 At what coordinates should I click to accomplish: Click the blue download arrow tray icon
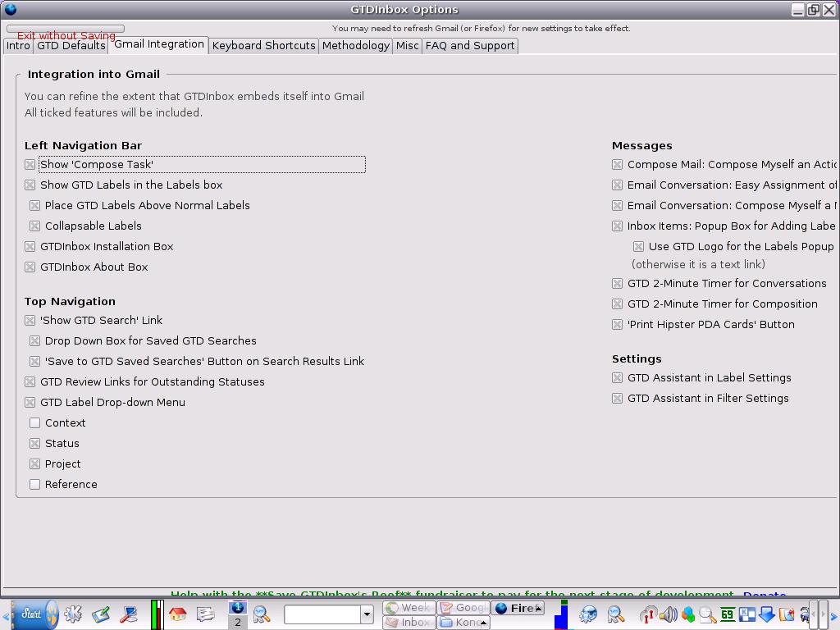(x=767, y=614)
